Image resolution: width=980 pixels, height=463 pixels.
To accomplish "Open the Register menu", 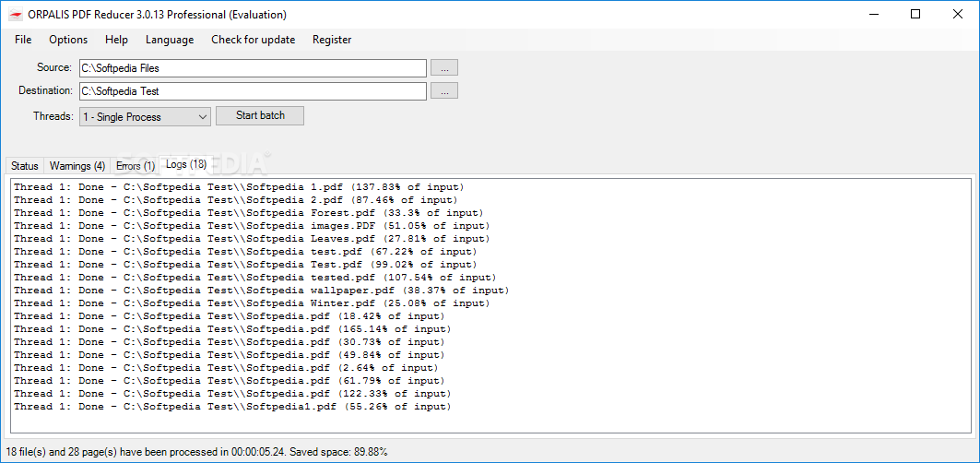I will tap(332, 40).
